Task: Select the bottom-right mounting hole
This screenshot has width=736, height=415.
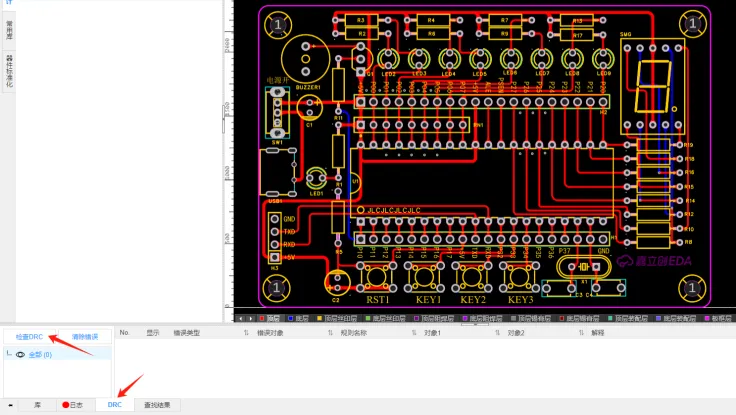Action: (x=692, y=287)
